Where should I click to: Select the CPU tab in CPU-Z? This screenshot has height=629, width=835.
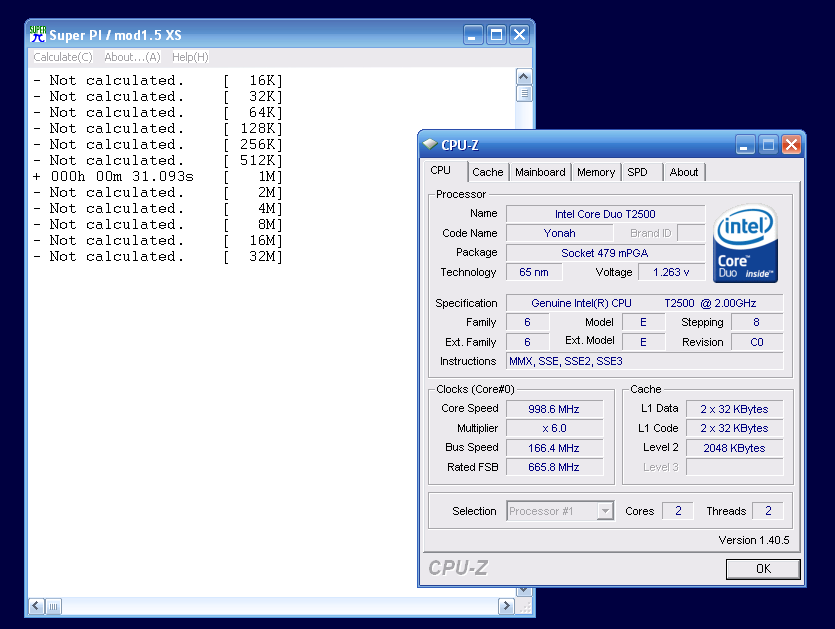click(x=440, y=170)
